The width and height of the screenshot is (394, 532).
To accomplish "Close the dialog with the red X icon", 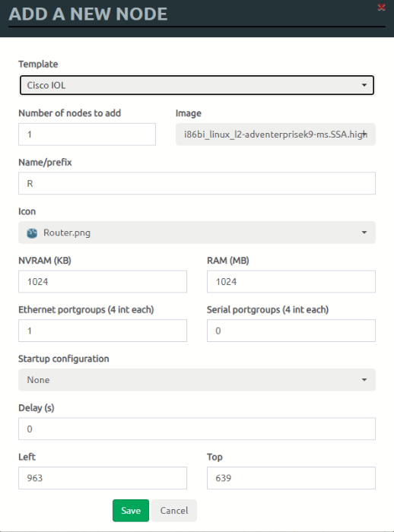I will [381, 7].
